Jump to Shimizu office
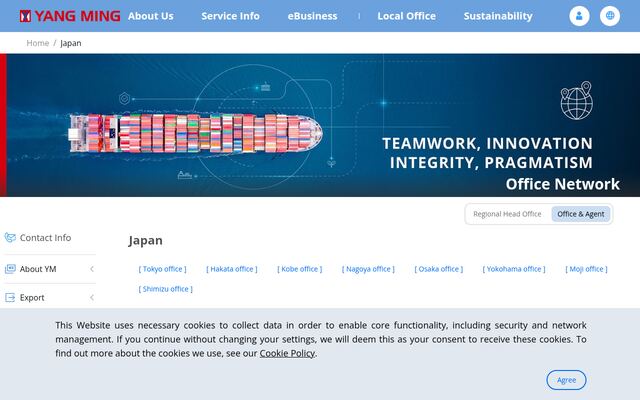This screenshot has height=400, width=640. [x=166, y=289]
